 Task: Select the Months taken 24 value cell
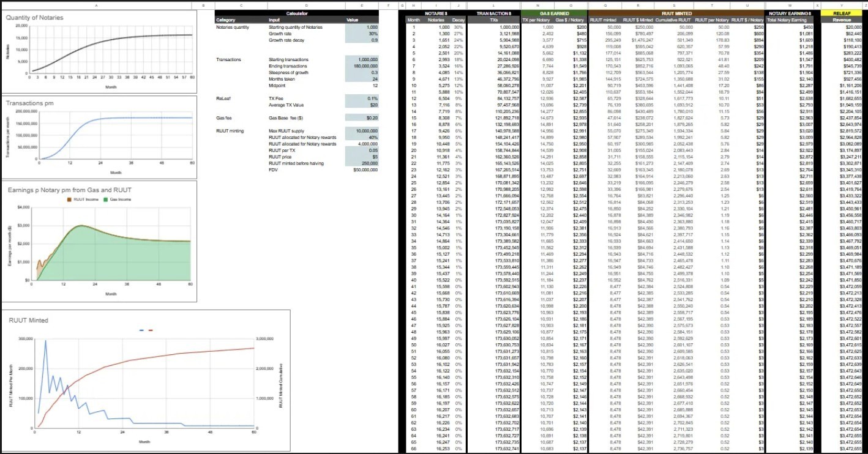(362, 78)
